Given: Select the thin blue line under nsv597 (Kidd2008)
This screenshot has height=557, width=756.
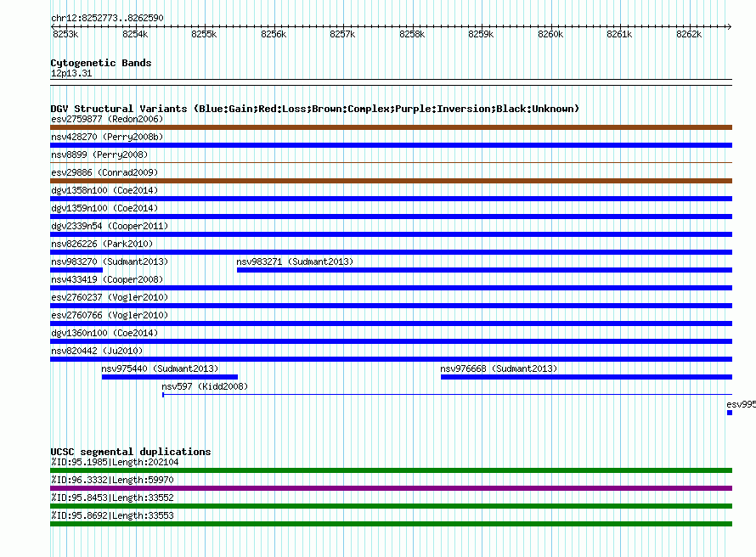Looking at the screenshot, I should pos(448,395).
